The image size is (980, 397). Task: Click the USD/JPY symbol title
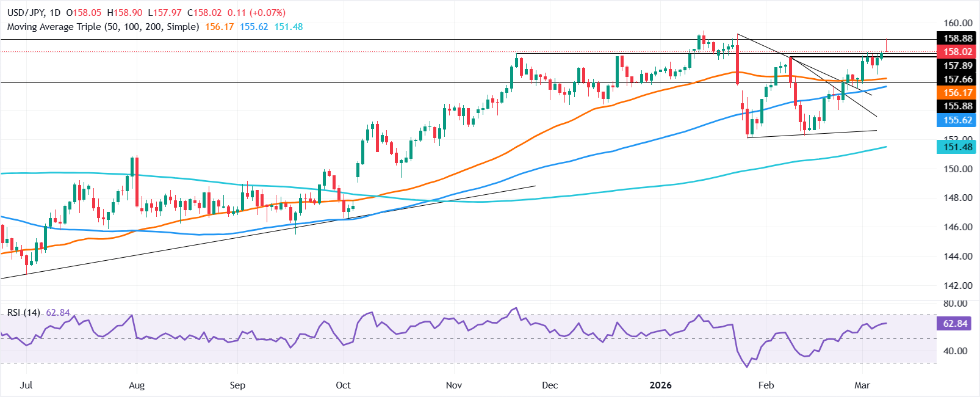27,13
